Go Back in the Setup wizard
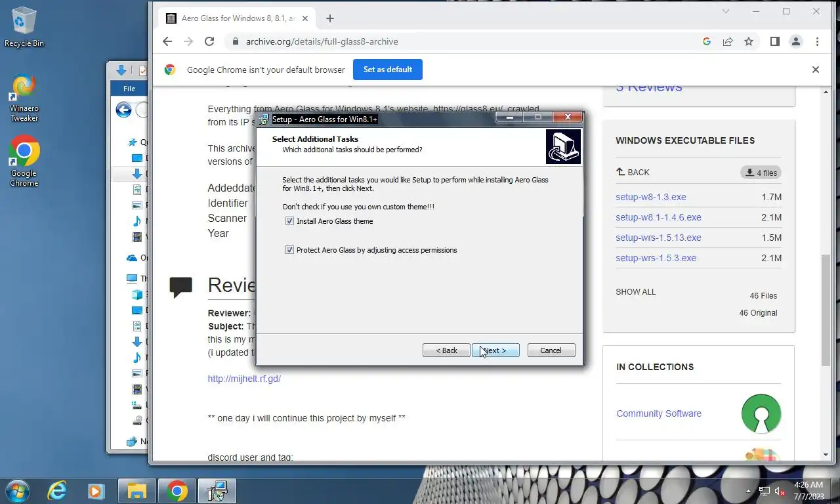This screenshot has height=504, width=840. pos(446,350)
